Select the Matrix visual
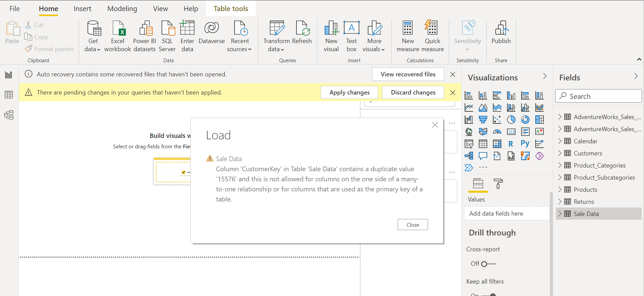This screenshot has width=644, height=296. pyautogui.click(x=497, y=144)
